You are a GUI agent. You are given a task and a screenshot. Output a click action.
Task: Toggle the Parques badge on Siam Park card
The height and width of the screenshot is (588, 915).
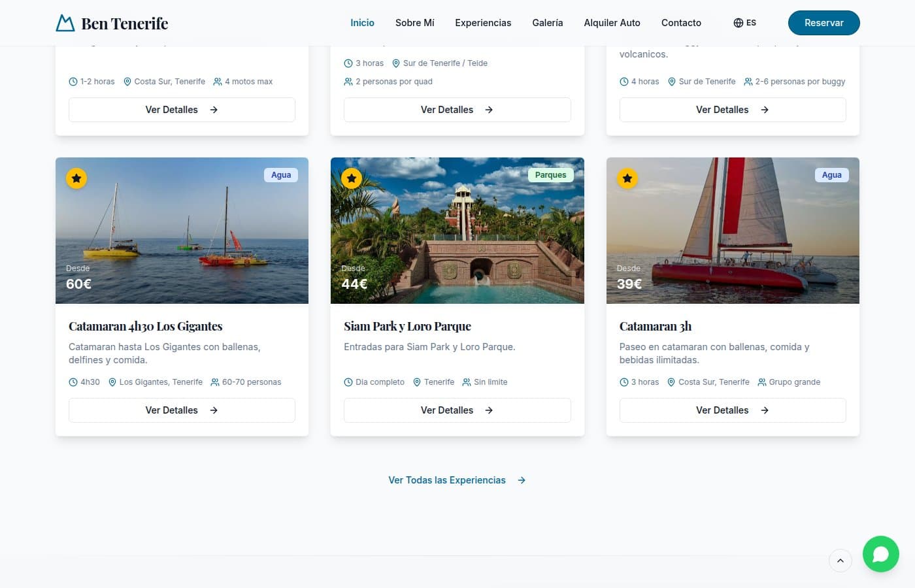[x=550, y=174]
